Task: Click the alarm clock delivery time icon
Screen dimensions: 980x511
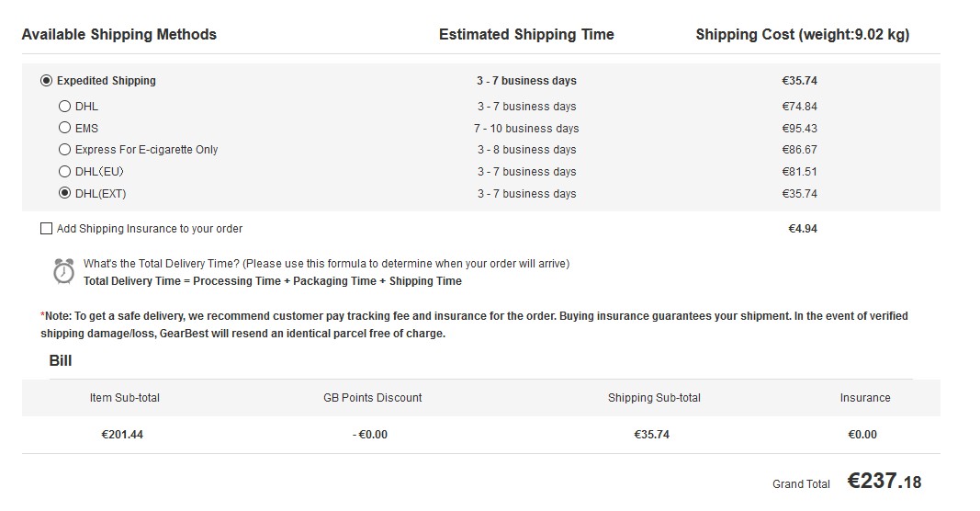Action: point(63,272)
